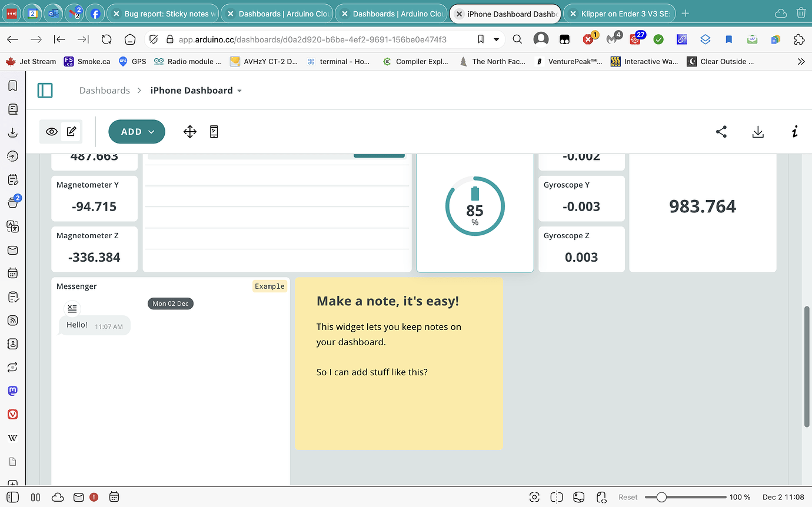
Task: Download dashboard historic data
Action: [x=758, y=132]
